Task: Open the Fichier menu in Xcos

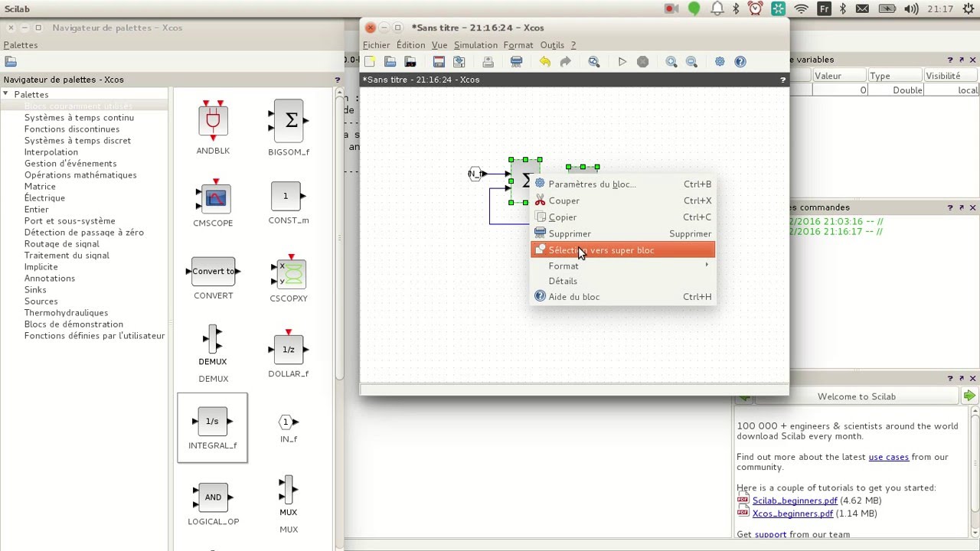Action: coord(377,45)
